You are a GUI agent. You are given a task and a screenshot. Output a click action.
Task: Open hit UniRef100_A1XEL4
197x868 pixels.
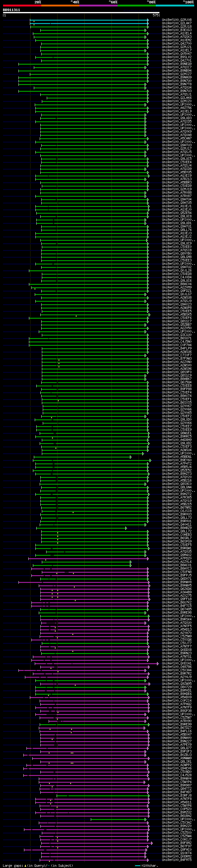coord(177,33)
